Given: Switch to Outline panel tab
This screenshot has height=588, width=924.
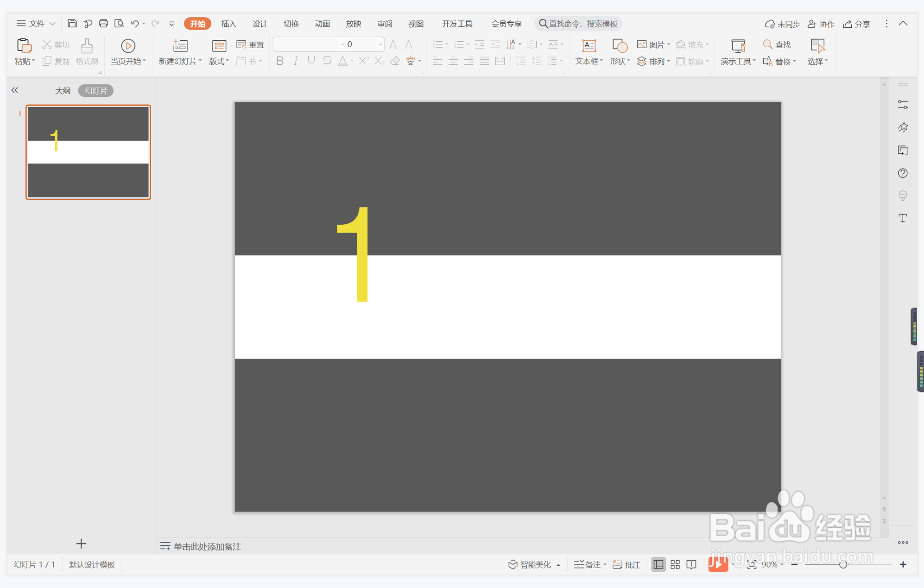Looking at the screenshot, I should (x=63, y=91).
